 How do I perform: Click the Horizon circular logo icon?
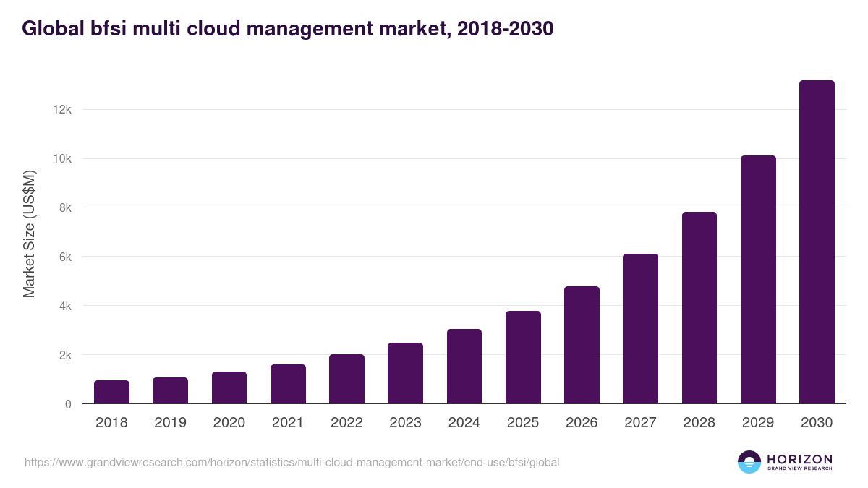pos(748,462)
